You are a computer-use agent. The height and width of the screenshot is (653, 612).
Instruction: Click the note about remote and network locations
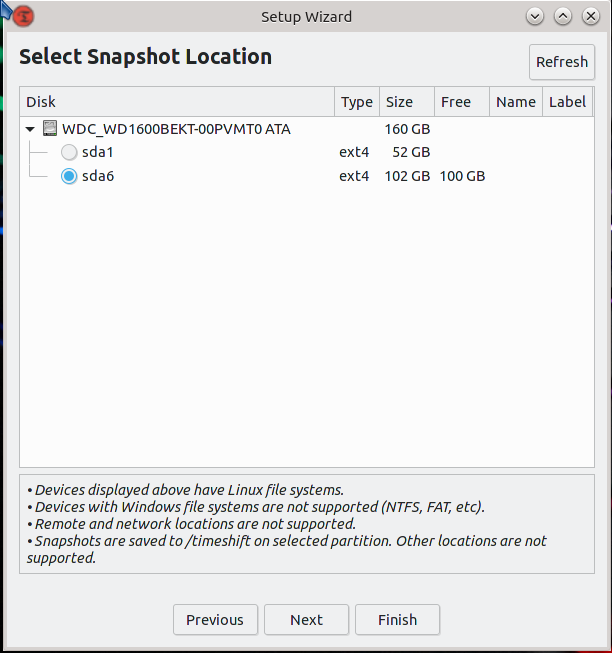point(192,524)
